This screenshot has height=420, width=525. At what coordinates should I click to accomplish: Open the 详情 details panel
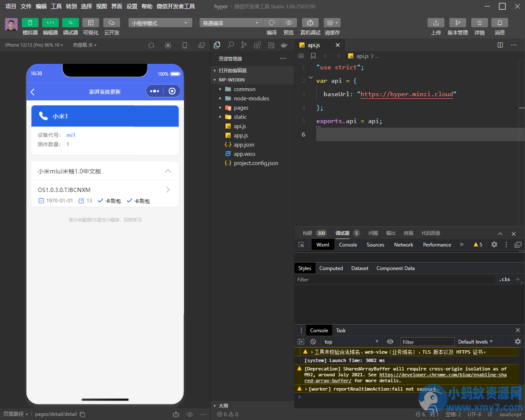pyautogui.click(x=480, y=23)
